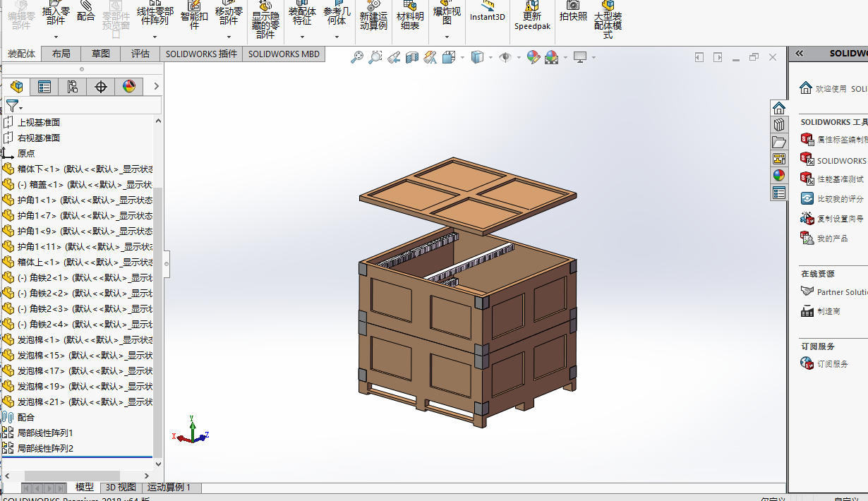
Task: Click the Apply Scene icon
Action: point(551,57)
